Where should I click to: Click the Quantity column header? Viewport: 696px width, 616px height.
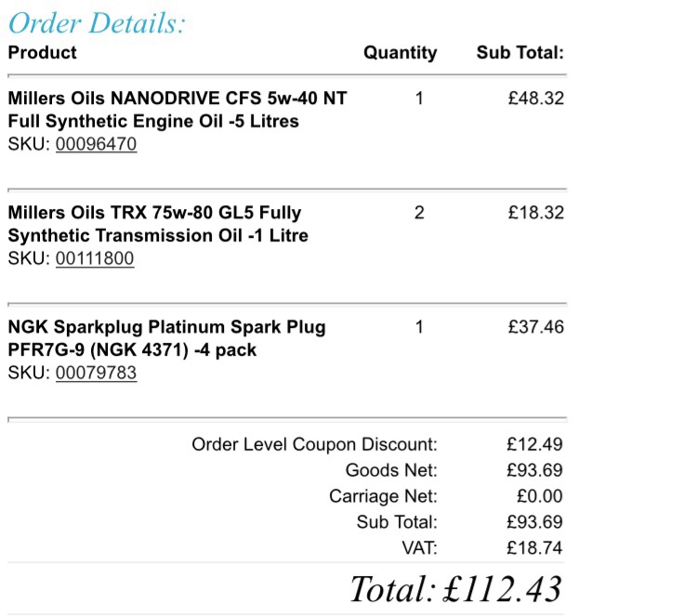[x=401, y=53]
